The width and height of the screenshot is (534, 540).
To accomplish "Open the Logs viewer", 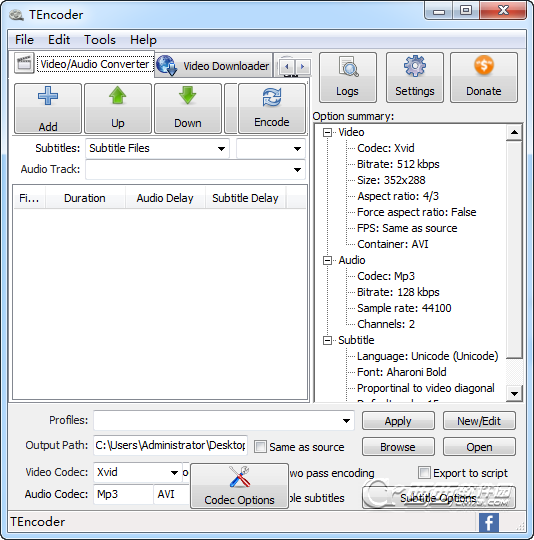I will coord(348,77).
